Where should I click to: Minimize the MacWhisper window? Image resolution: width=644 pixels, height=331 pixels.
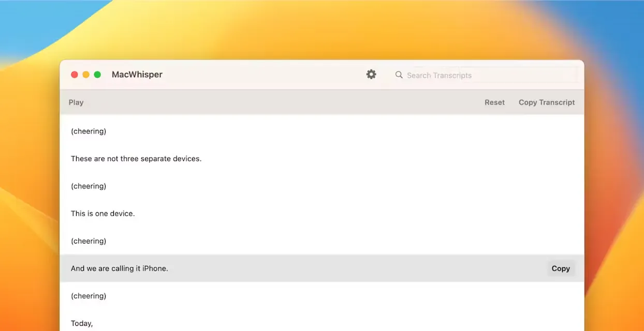tap(86, 74)
